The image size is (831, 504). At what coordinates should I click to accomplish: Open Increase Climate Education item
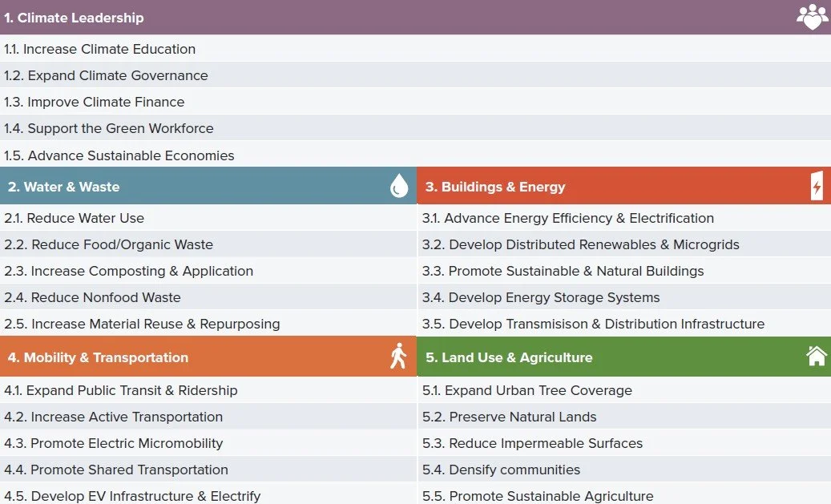click(x=415, y=49)
